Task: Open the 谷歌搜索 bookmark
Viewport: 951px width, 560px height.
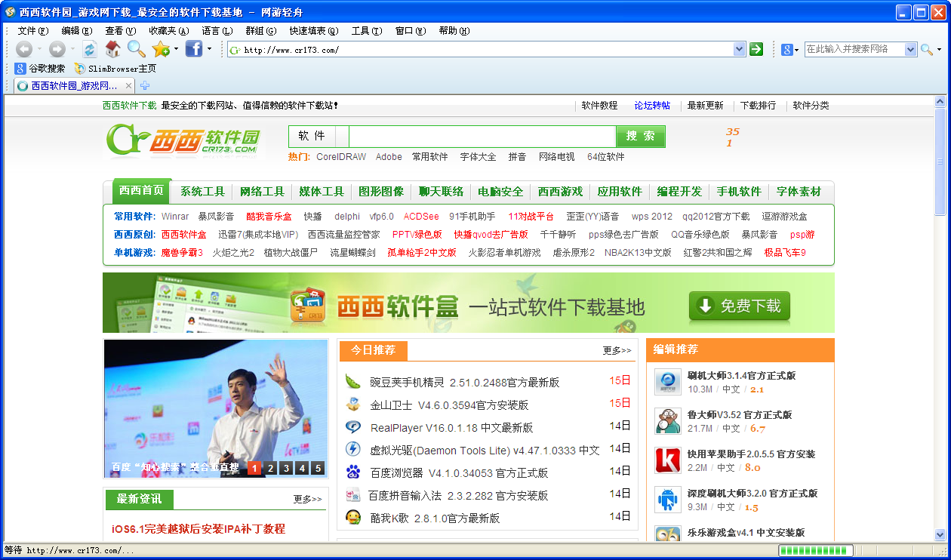Action: coord(40,69)
